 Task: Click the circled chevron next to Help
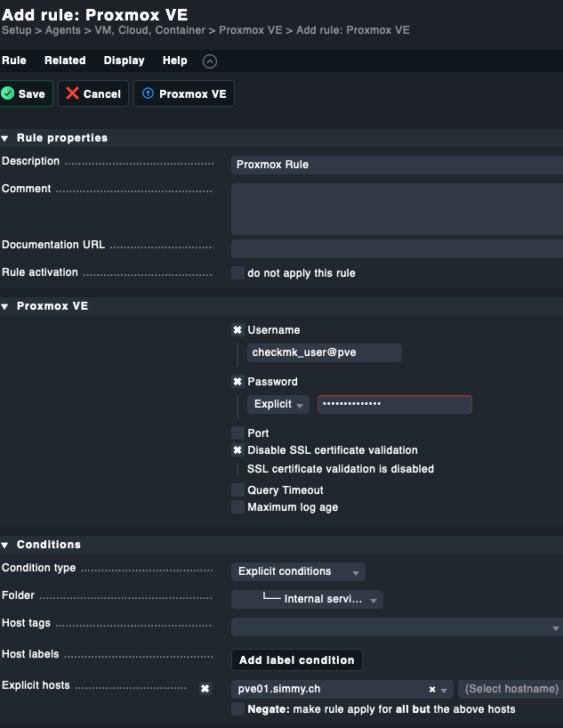click(x=210, y=61)
